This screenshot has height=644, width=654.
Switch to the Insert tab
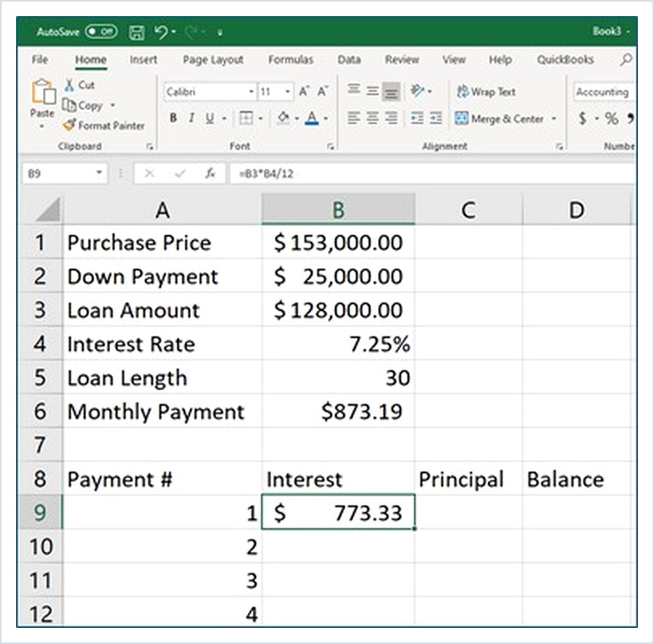pyautogui.click(x=143, y=60)
